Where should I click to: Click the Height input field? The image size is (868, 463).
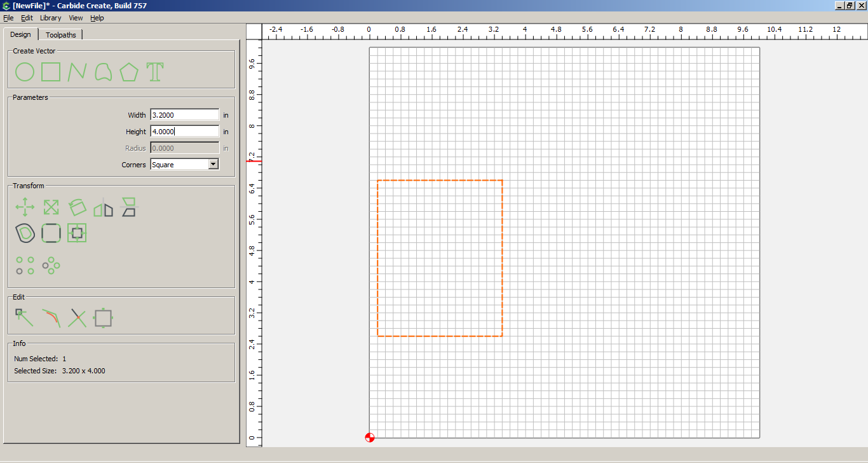[x=184, y=132]
